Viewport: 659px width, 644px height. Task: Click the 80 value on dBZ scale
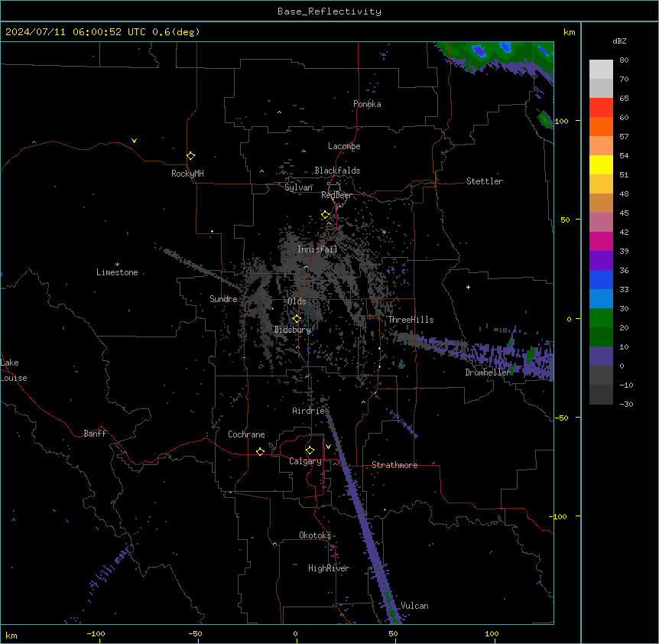pyautogui.click(x=624, y=60)
